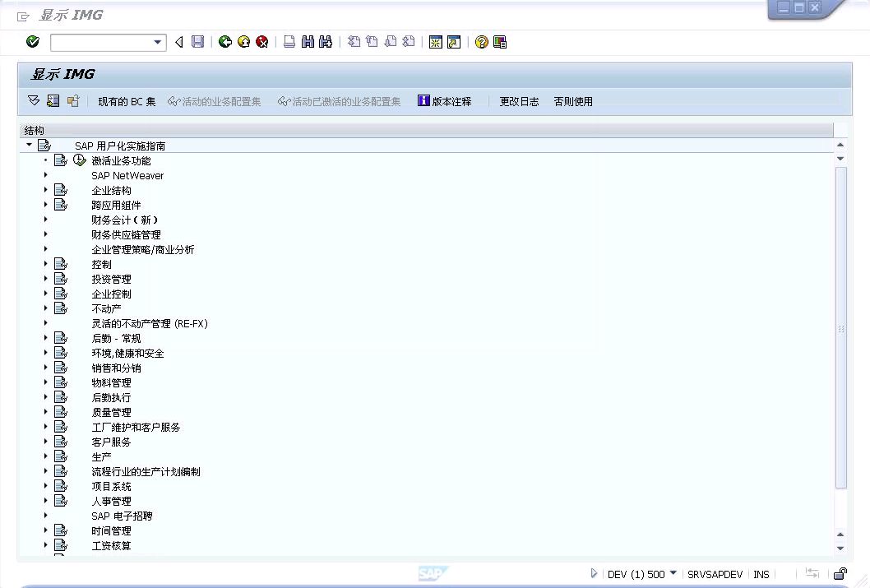This screenshot has width=870, height=588.
Task: Expand the 人事管理 node
Action: (x=45, y=500)
